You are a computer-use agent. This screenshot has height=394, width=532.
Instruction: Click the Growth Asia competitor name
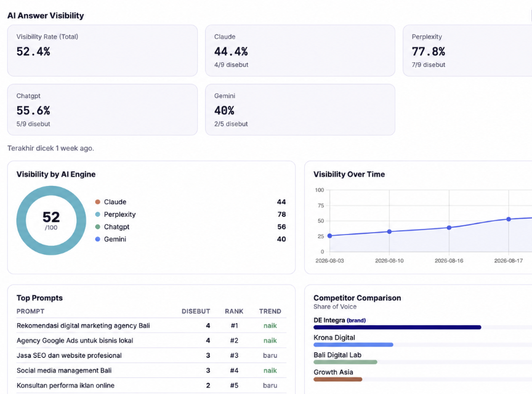[x=333, y=372]
